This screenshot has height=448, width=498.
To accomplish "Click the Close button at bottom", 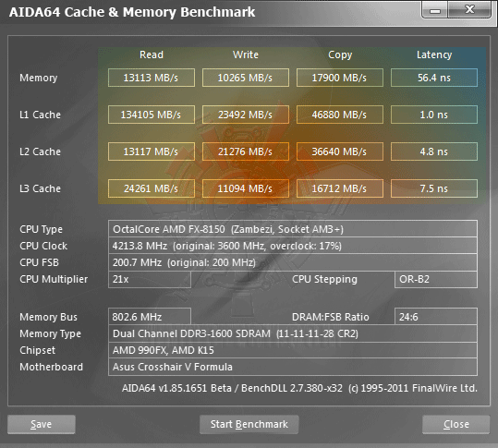I will 456,424.
